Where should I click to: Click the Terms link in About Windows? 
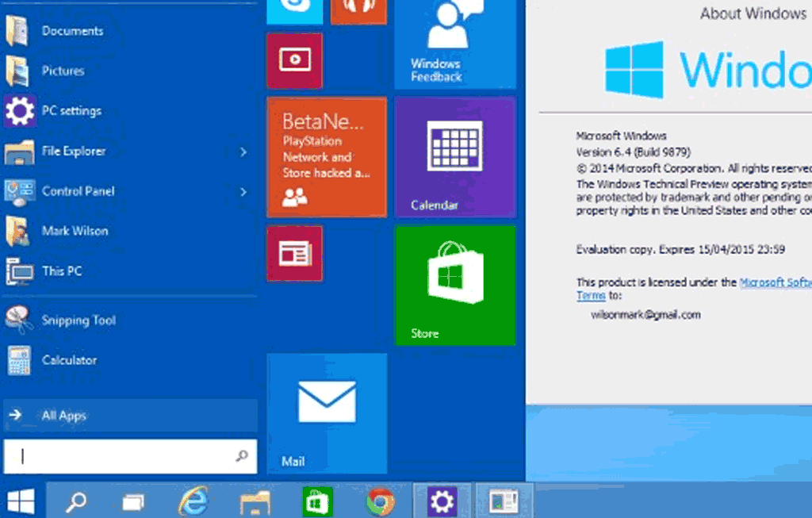pos(591,296)
